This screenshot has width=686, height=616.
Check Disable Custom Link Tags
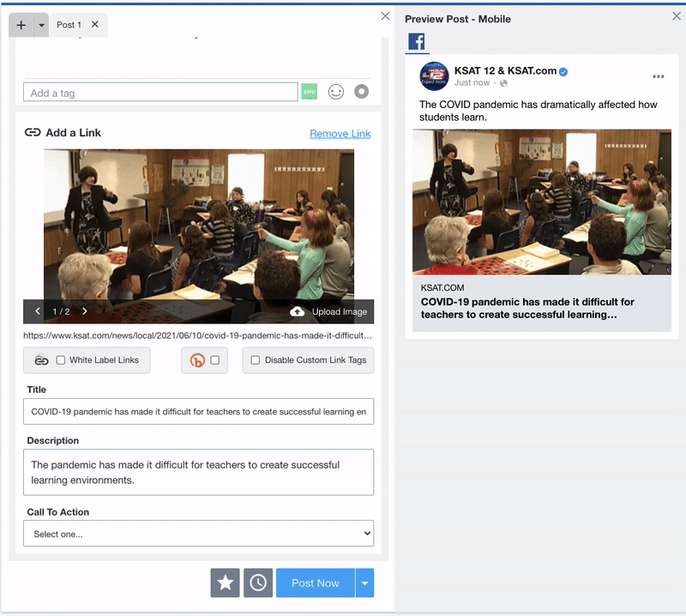point(255,359)
